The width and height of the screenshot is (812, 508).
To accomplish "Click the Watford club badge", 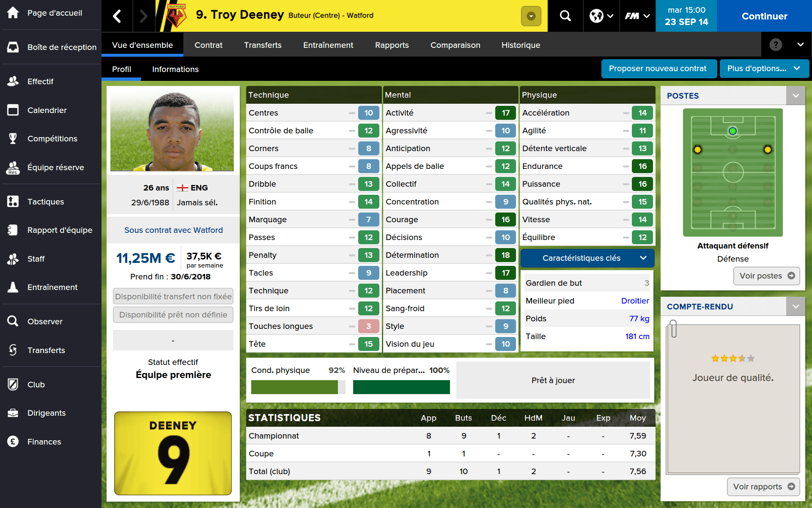I will pos(176,16).
